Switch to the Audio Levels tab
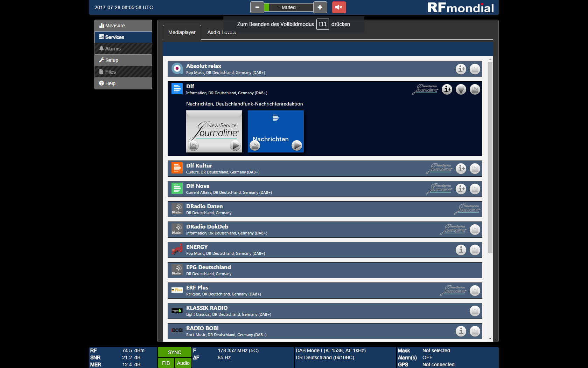 (222, 33)
